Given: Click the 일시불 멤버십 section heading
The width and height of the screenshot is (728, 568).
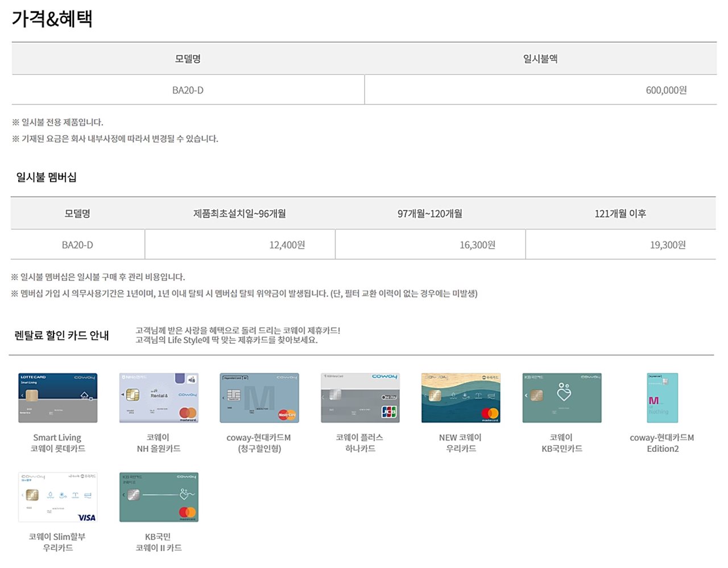Looking at the screenshot, I should [46, 177].
